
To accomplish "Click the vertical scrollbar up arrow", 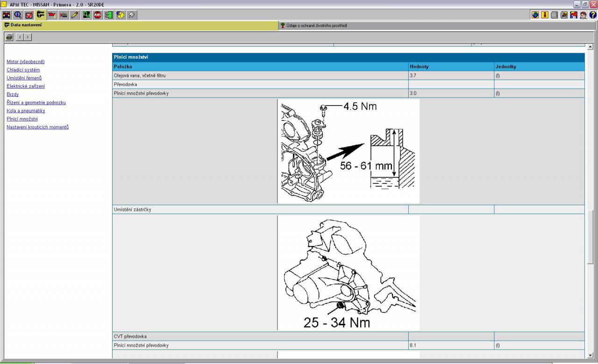I will pos(590,47).
